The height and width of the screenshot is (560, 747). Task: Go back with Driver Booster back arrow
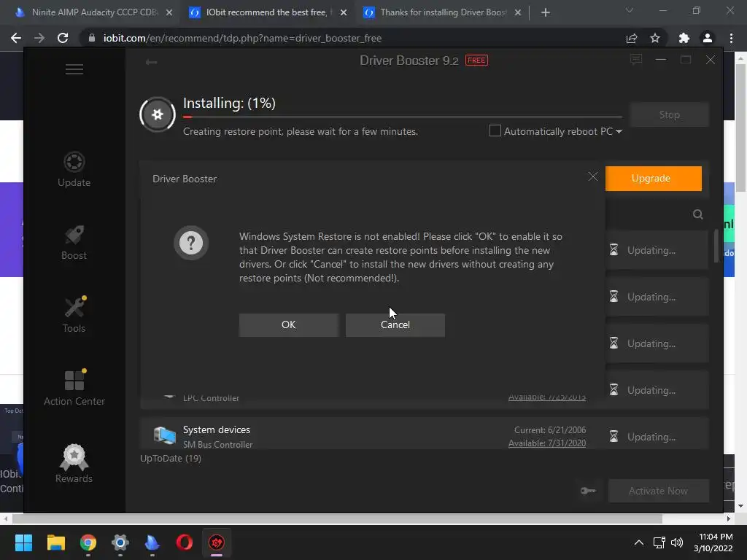click(x=152, y=62)
